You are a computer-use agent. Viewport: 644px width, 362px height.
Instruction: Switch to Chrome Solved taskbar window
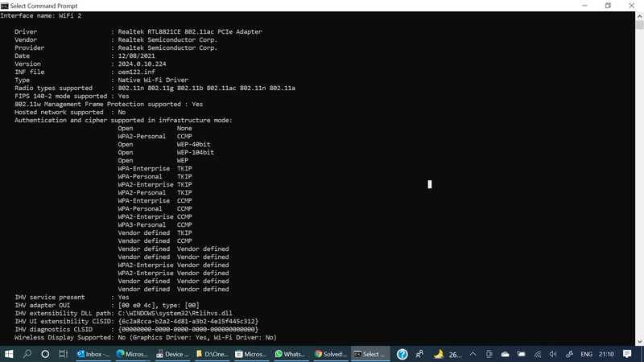point(331,354)
